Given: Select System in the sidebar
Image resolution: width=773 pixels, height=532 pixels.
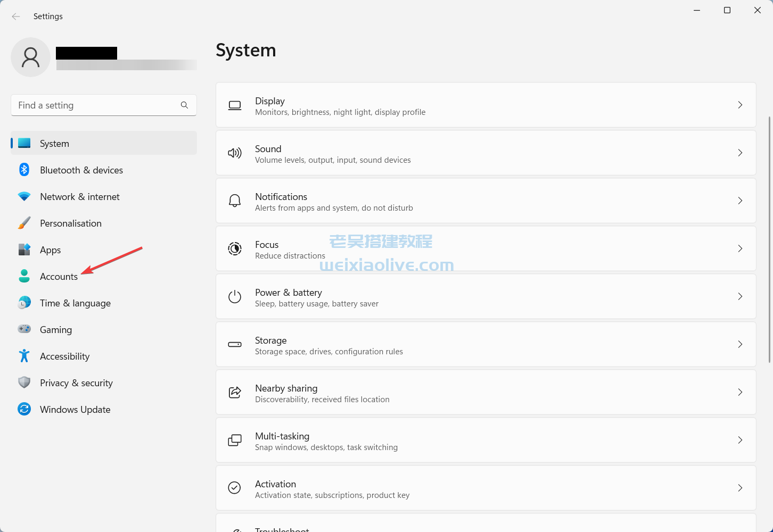Looking at the screenshot, I should tap(104, 143).
